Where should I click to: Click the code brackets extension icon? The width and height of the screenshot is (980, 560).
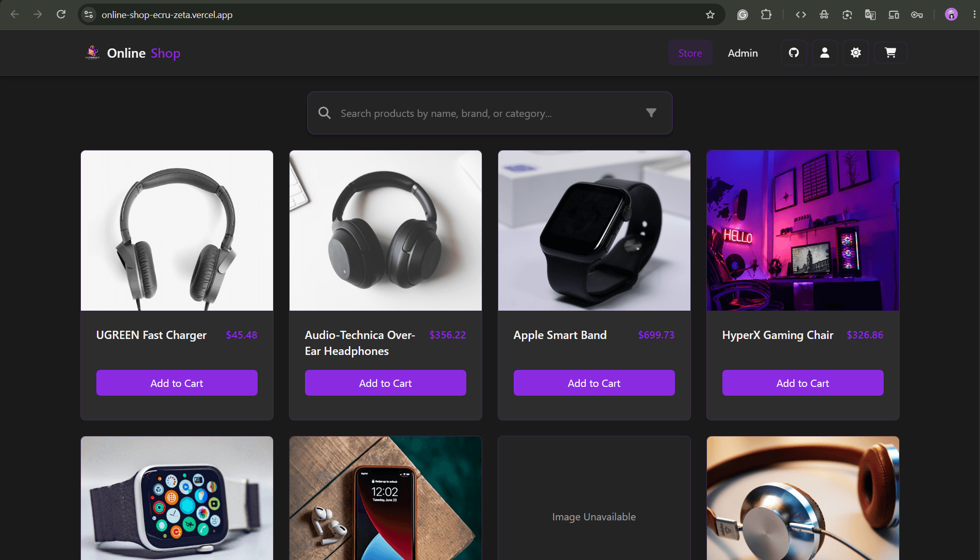click(x=801, y=14)
